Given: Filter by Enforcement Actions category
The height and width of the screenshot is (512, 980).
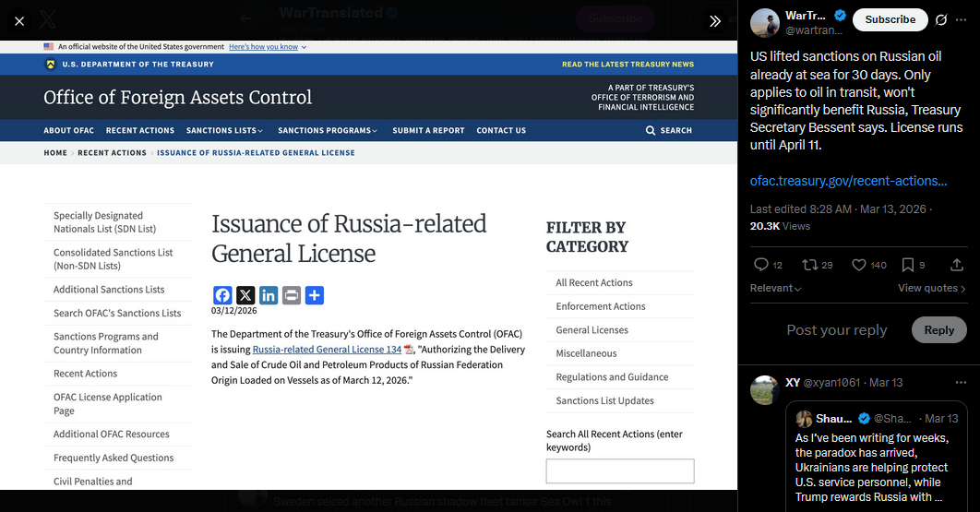Looking at the screenshot, I should 601,306.
